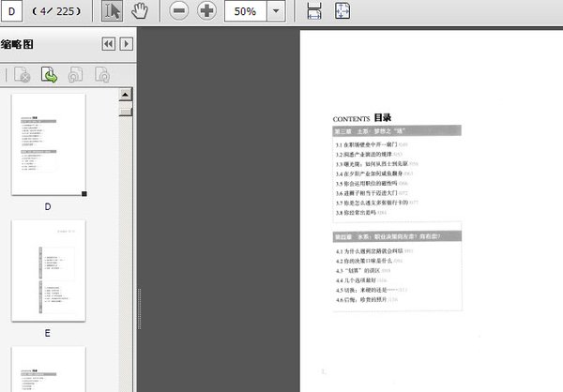The width and height of the screenshot is (563, 392).
Task: Zoom out with the minus button
Action: coord(179,11)
